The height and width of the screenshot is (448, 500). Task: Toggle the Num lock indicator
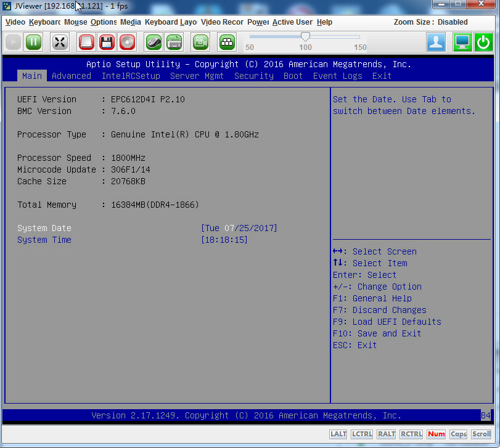click(436, 434)
